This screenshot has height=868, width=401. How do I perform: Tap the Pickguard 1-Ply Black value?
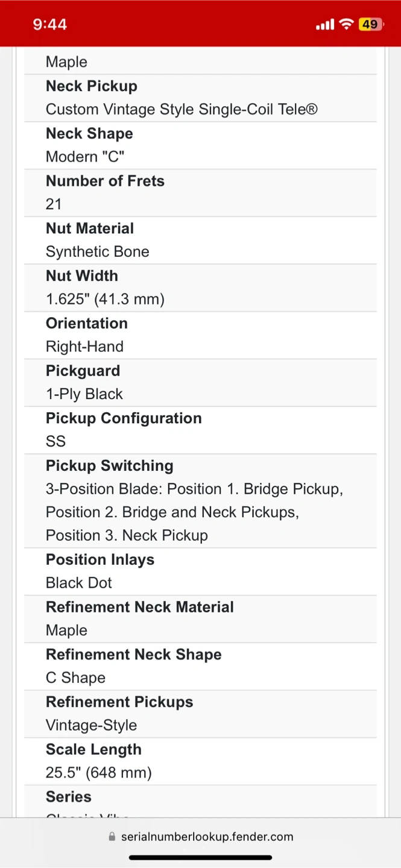pos(84,394)
